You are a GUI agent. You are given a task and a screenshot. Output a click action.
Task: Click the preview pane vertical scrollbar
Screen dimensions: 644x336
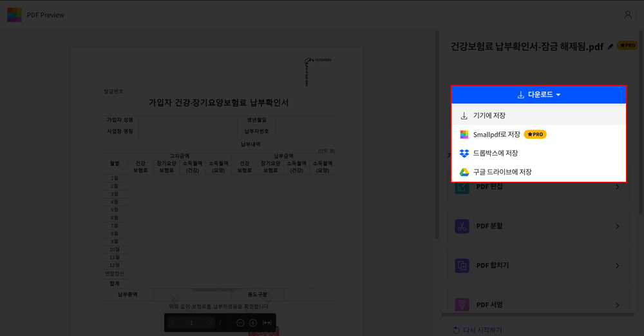click(x=437, y=135)
